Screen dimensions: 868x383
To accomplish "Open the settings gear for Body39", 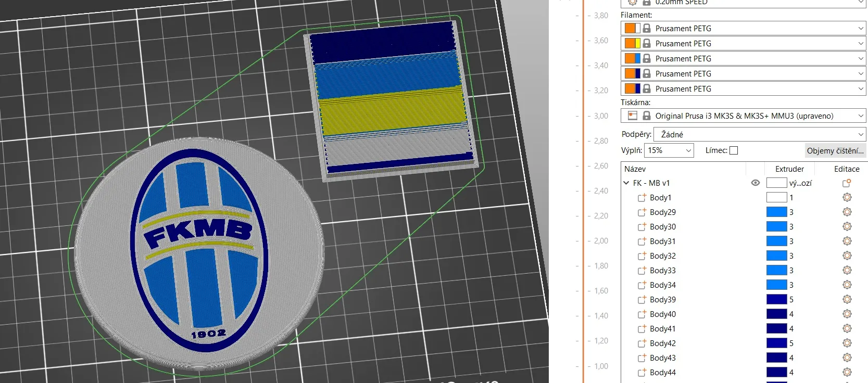I will click(x=847, y=300).
